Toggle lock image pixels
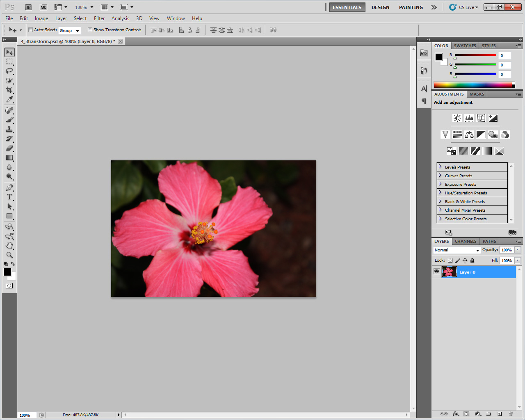525x420 pixels. pyautogui.click(x=458, y=260)
